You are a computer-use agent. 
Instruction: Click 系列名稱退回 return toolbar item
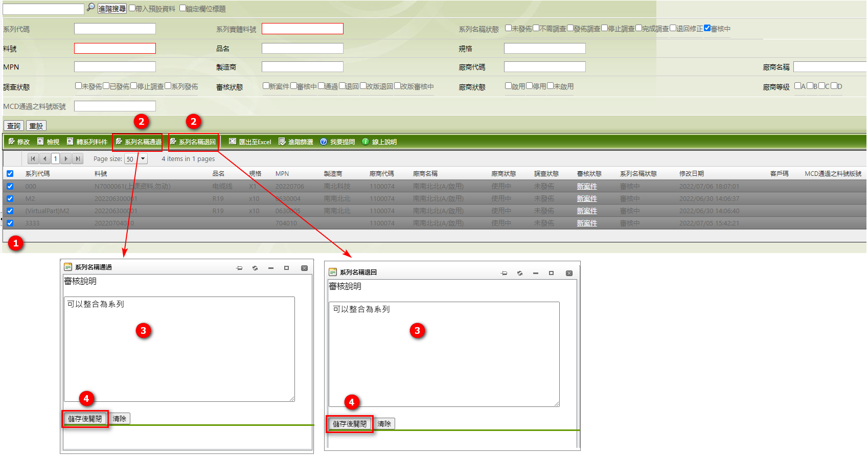tap(193, 142)
